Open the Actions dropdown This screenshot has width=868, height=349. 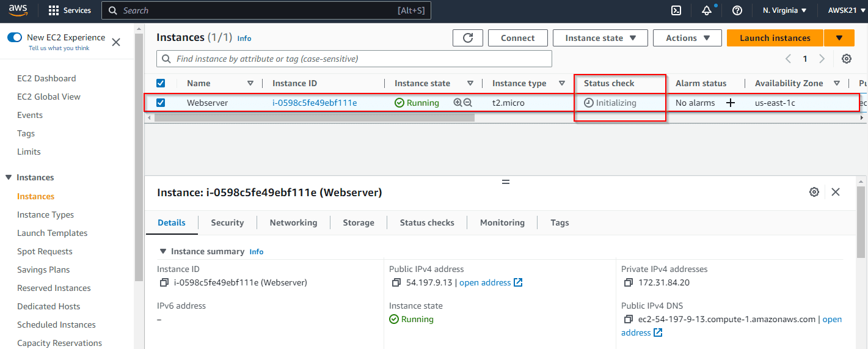tap(687, 38)
